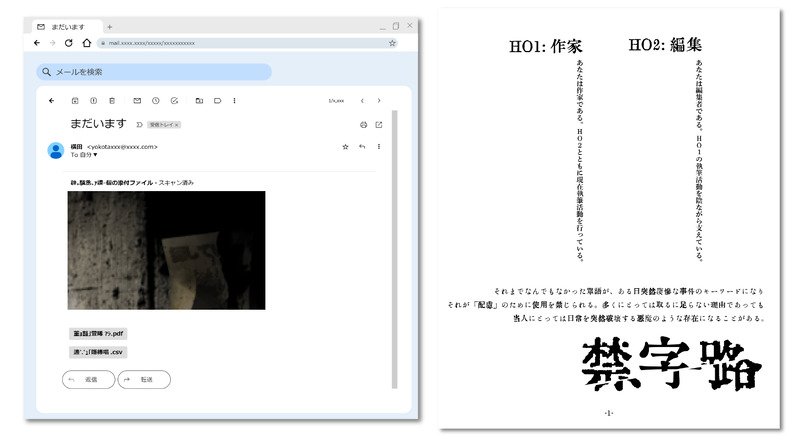Viewport: 800px width, 447px height.
Task: Click the attachment caption ending スキャン済み
Action: pos(132,183)
